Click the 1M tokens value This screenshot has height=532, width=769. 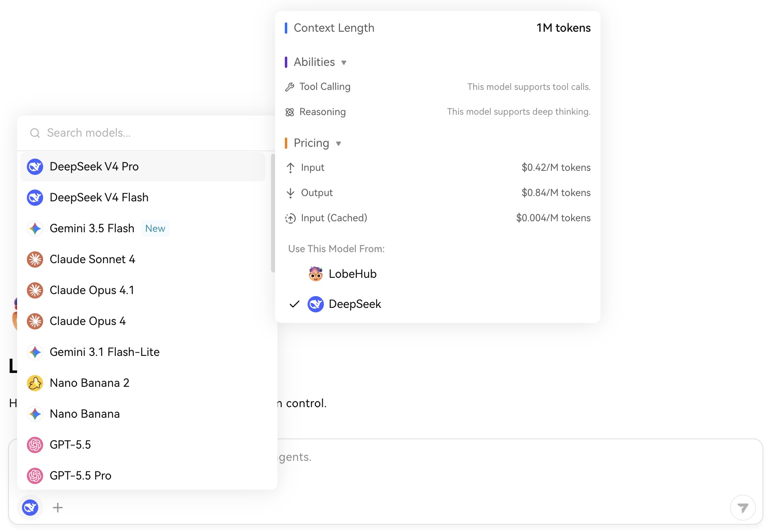tap(564, 28)
